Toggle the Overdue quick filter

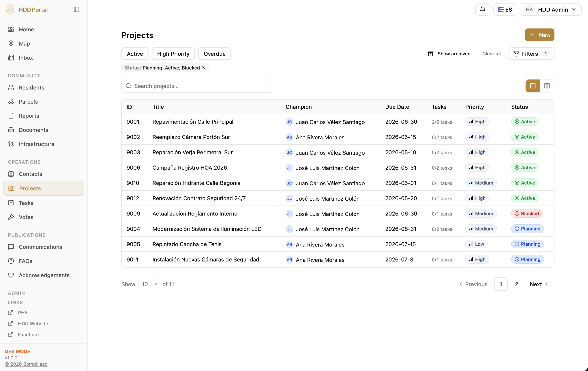214,54
